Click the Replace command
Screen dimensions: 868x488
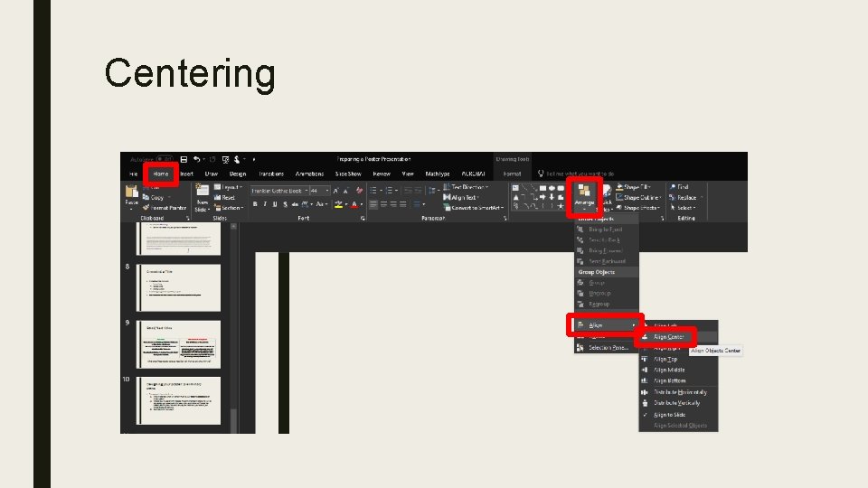coord(684,198)
